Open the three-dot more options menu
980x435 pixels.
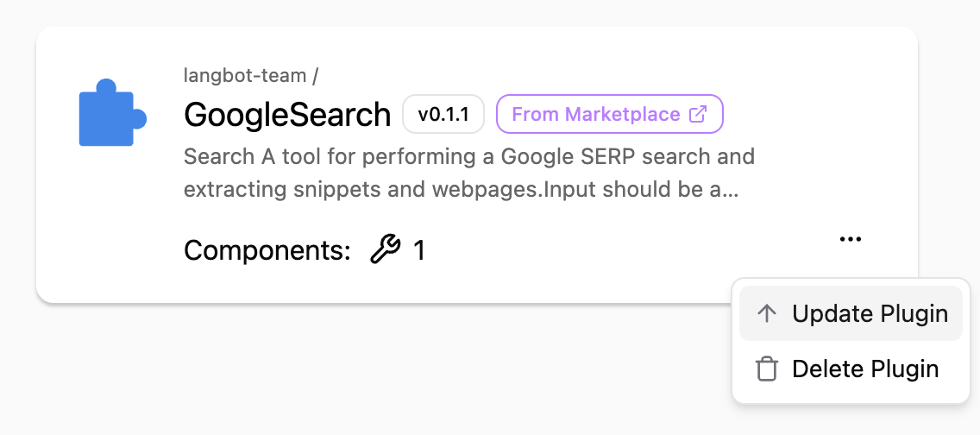pos(850,240)
